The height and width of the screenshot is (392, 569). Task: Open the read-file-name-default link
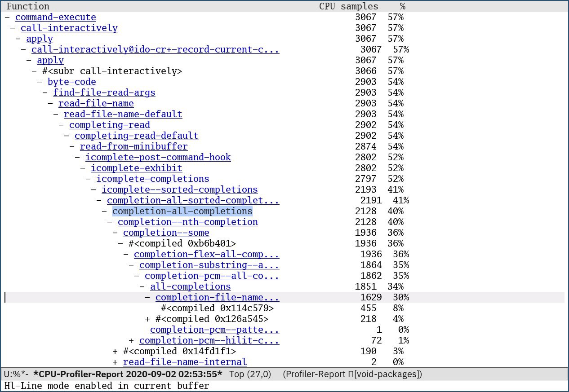click(123, 114)
